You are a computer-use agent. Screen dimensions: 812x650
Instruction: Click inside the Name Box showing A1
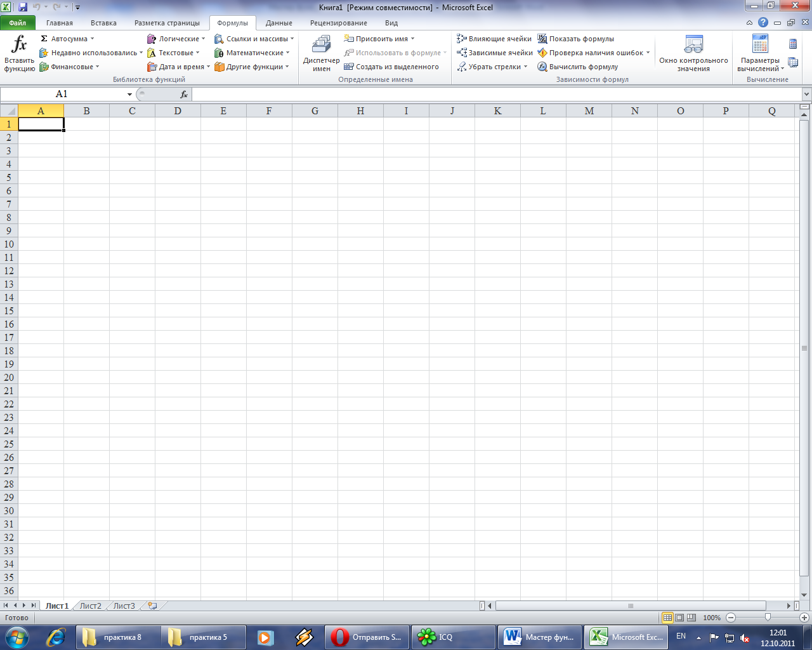click(62, 94)
